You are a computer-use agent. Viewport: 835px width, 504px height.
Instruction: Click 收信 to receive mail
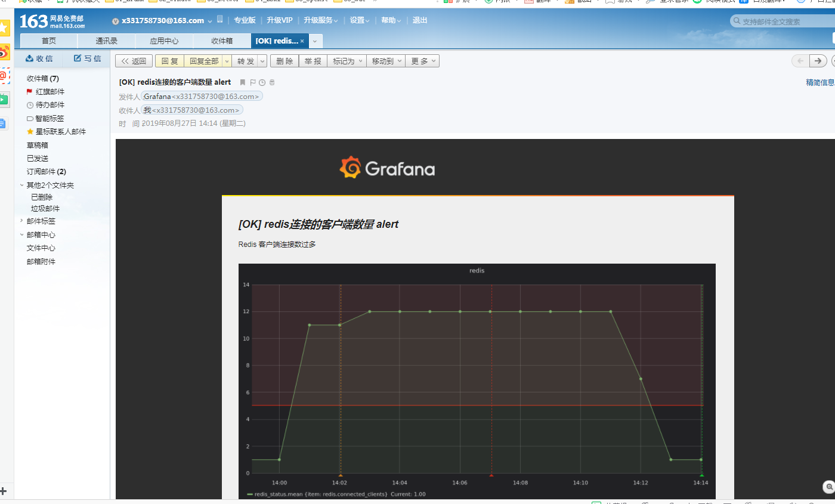39,58
